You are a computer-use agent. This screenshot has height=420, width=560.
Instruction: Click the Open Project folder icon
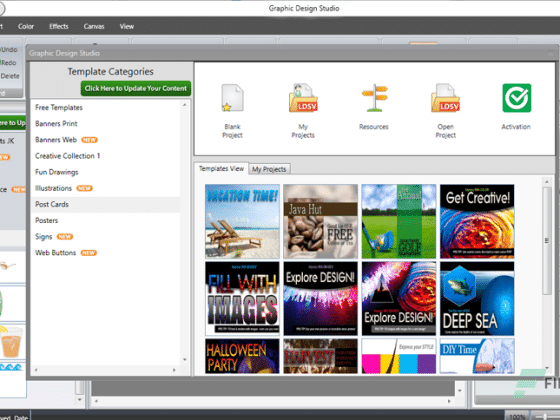(445, 98)
